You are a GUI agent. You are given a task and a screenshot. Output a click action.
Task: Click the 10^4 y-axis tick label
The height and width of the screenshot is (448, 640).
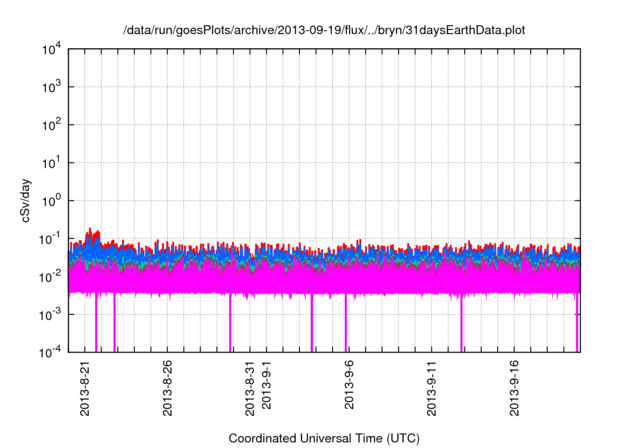(51, 50)
